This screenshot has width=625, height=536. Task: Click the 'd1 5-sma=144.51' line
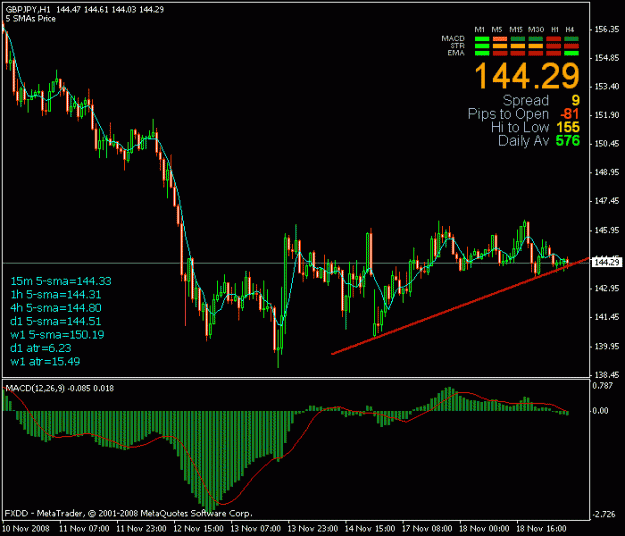point(56,322)
